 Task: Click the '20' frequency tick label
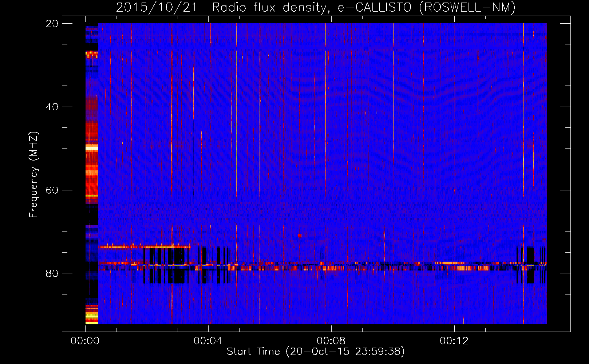click(52, 24)
